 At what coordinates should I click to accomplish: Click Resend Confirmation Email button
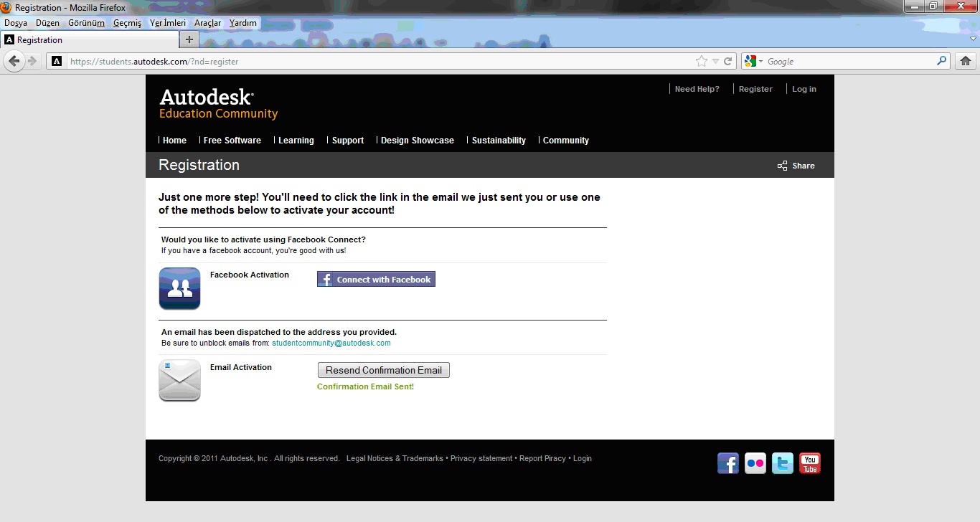(384, 370)
